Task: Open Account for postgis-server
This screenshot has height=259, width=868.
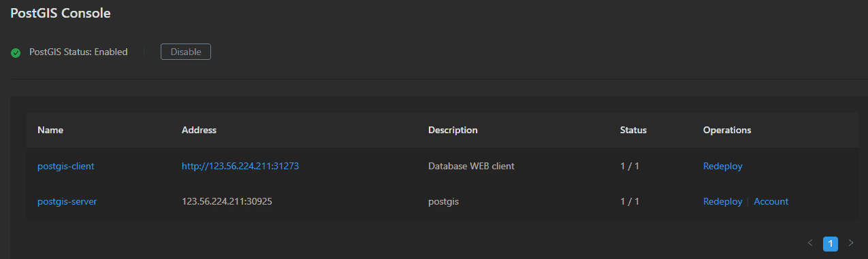Action: (x=771, y=201)
